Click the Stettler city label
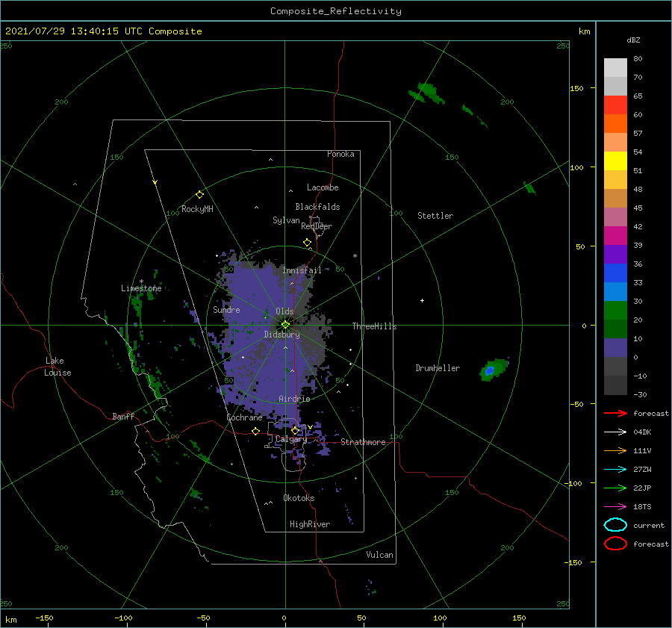This screenshot has height=628, width=672. [x=435, y=216]
